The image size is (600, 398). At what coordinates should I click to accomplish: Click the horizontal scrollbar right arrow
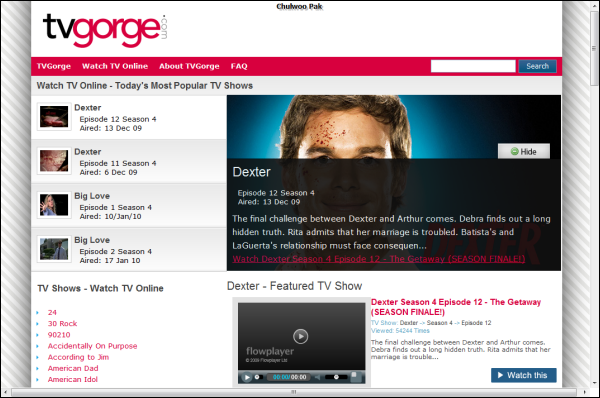coord(584,392)
